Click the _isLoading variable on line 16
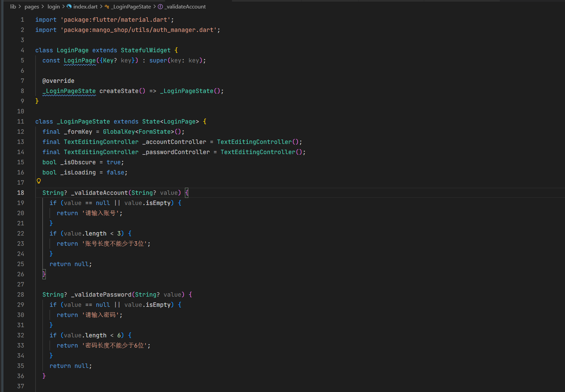This screenshot has width=565, height=392. pos(78,172)
